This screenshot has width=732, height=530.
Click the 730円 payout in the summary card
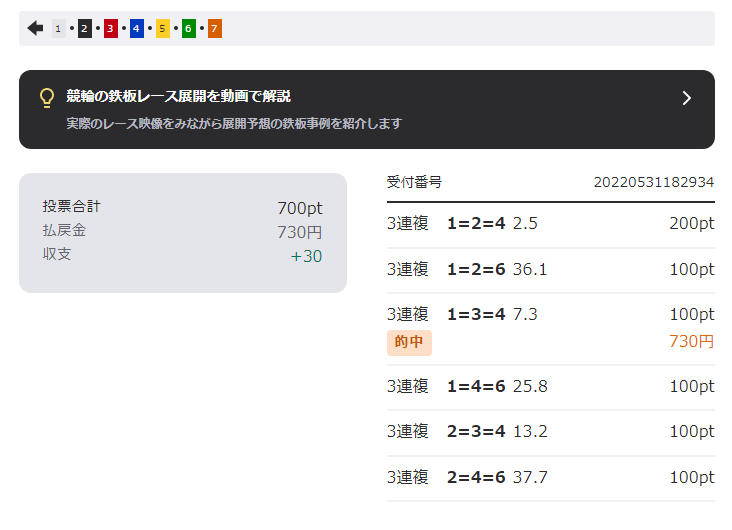tap(300, 232)
